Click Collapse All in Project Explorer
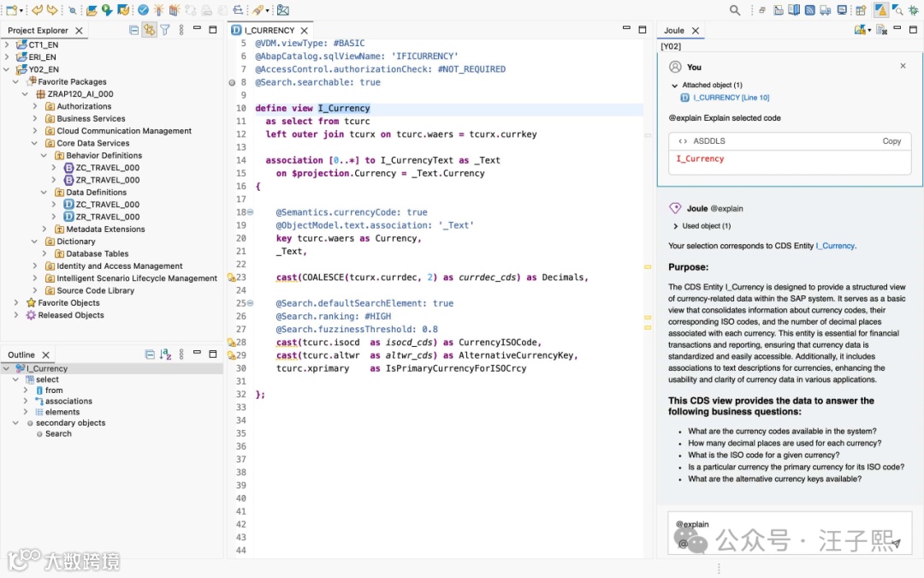Viewport: 924px width, 578px height. (133, 30)
